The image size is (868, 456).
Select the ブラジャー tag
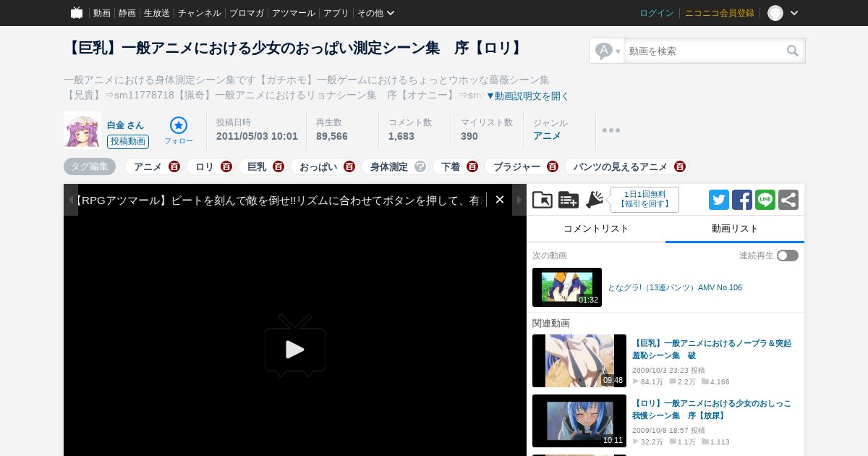point(516,166)
